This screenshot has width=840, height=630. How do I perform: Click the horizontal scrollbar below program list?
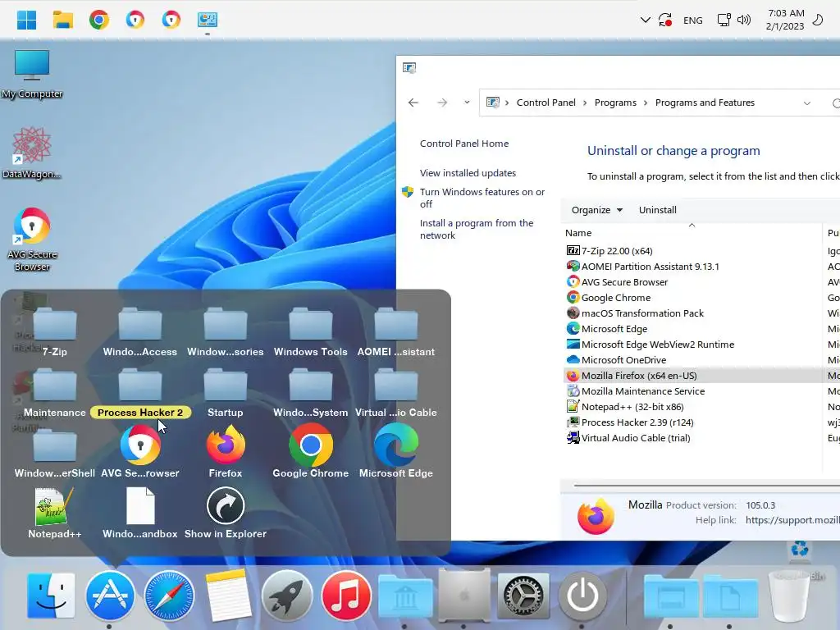pos(706,486)
